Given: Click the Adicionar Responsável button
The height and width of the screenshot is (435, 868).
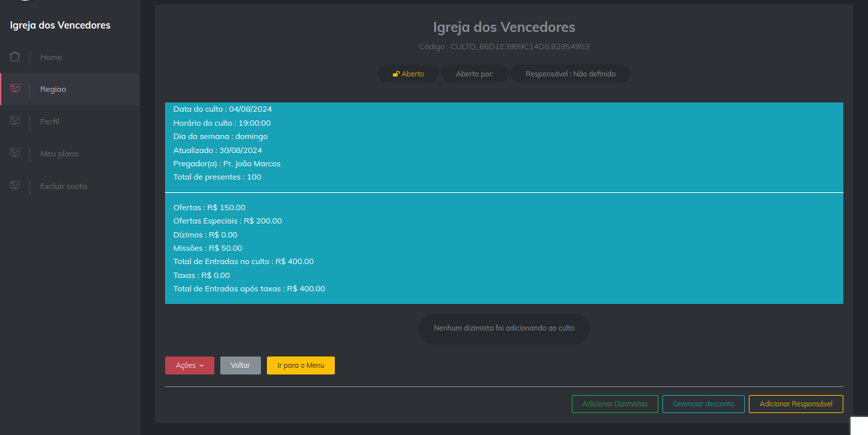Looking at the screenshot, I should pyautogui.click(x=795, y=404).
